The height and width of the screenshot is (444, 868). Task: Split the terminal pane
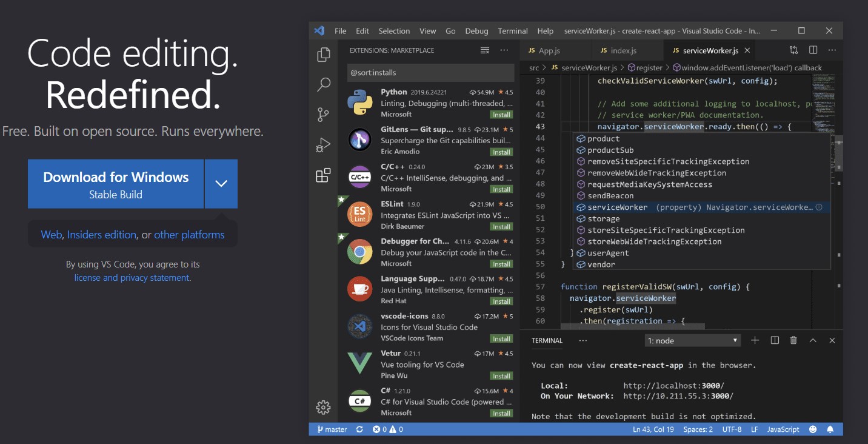pos(775,340)
